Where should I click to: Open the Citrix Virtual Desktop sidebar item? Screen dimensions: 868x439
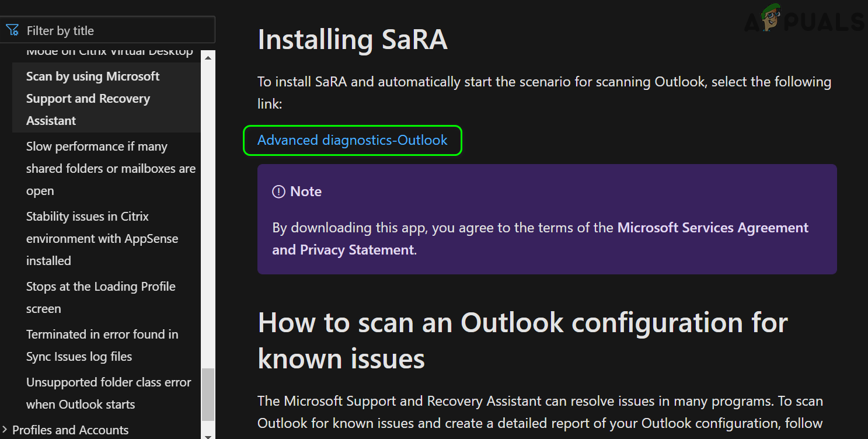(x=109, y=53)
